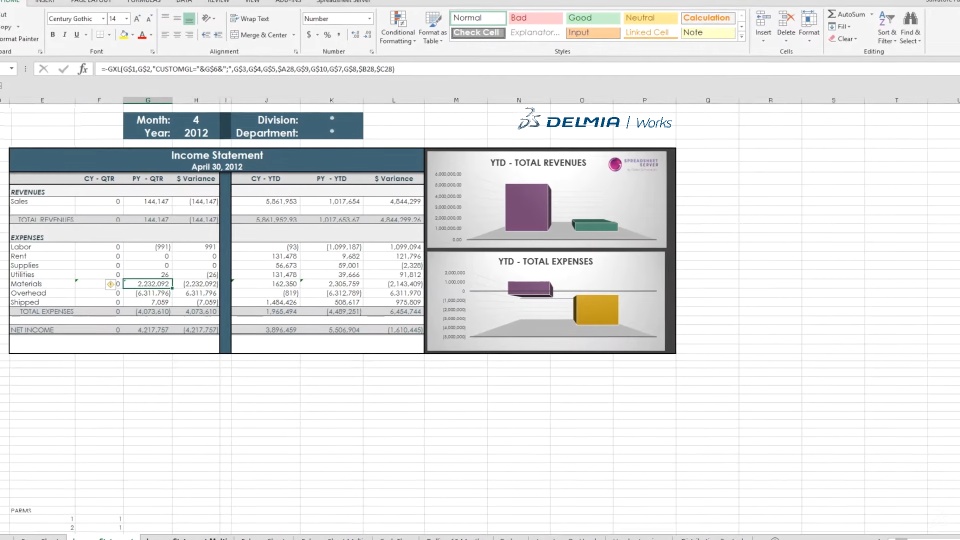Cancel the formula entry with the X
This screenshot has width=960, height=540.
(43, 69)
